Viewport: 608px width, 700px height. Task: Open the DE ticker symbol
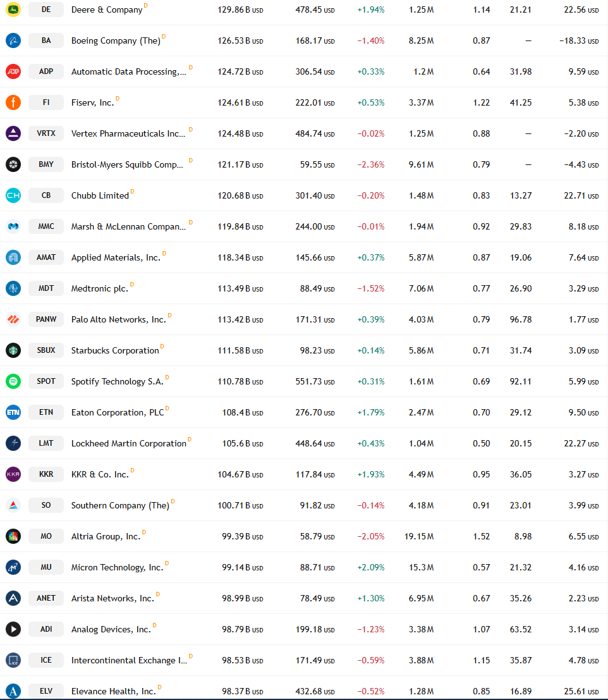[46, 9]
